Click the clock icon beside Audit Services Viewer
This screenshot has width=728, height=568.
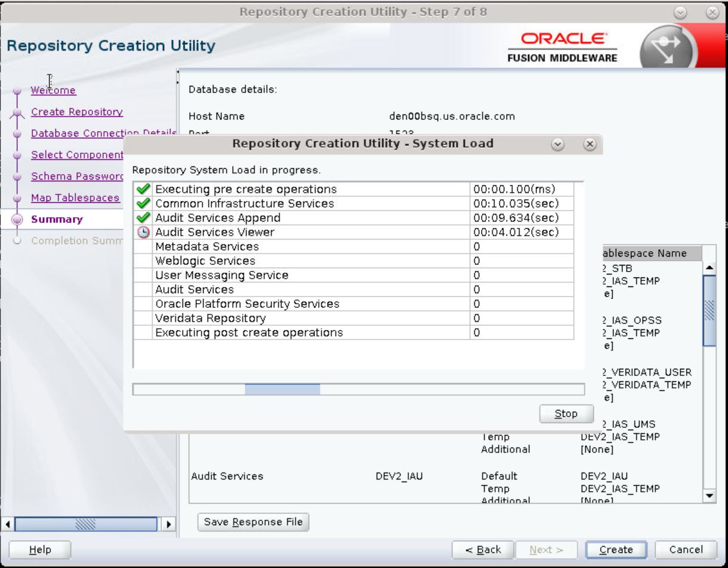pos(143,232)
